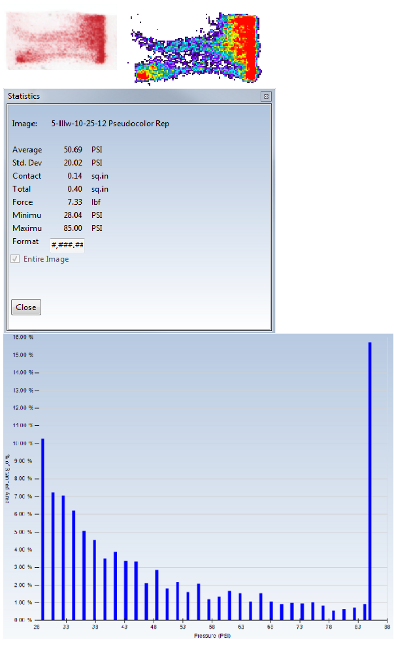Click the Maximum pressure value 85.00
The width and height of the screenshot is (394, 645).
73,228
